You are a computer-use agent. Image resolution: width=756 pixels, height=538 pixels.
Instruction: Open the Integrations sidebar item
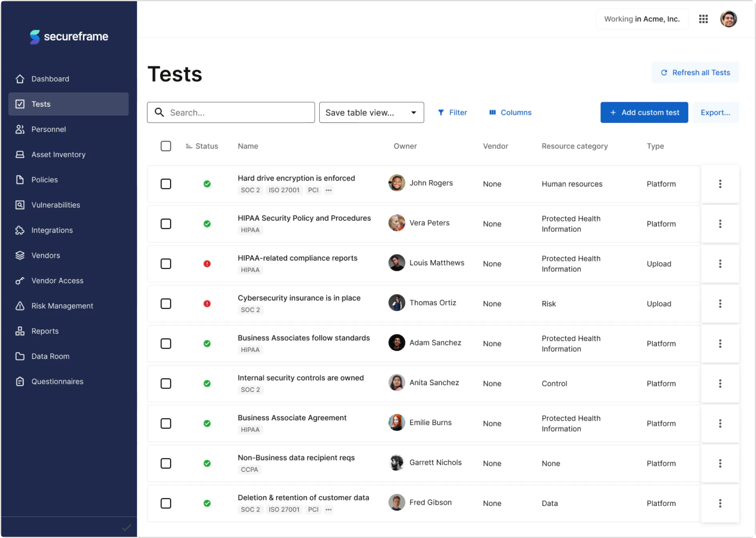point(52,230)
